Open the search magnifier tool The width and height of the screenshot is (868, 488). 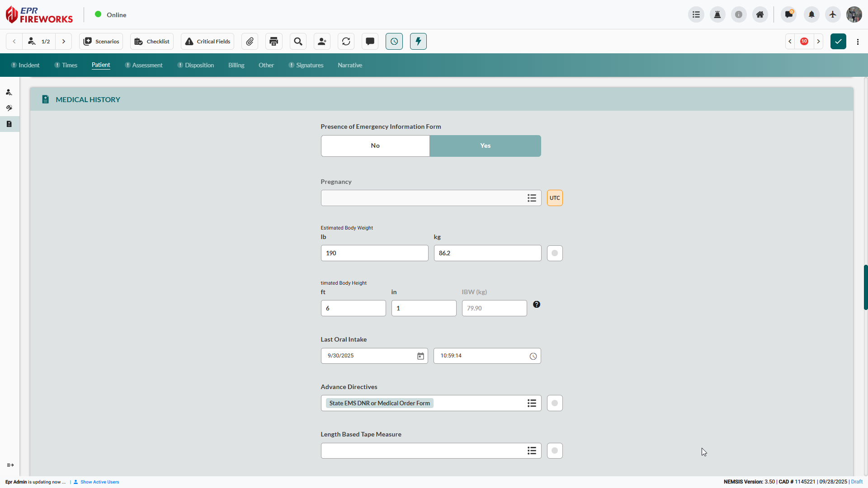(298, 42)
